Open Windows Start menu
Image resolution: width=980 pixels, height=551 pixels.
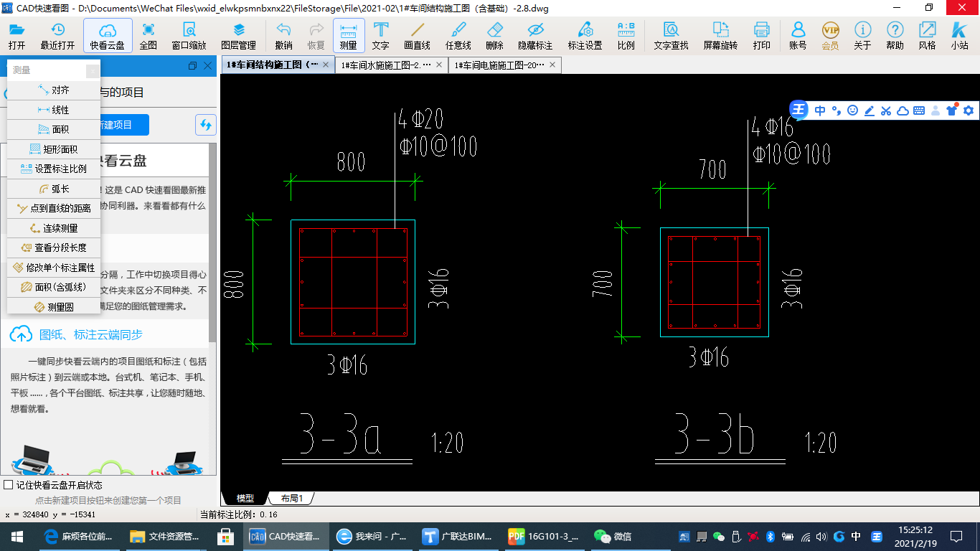pos(17,536)
